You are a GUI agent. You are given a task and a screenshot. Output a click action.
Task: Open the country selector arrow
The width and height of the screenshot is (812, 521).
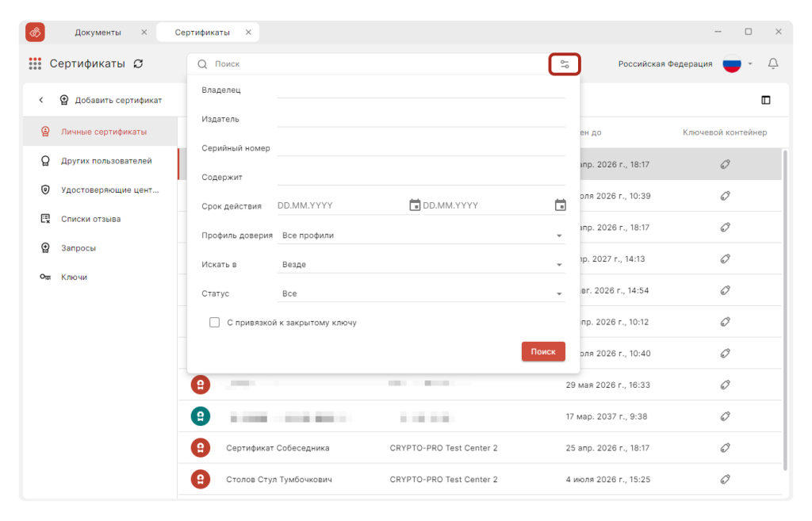[750, 63]
